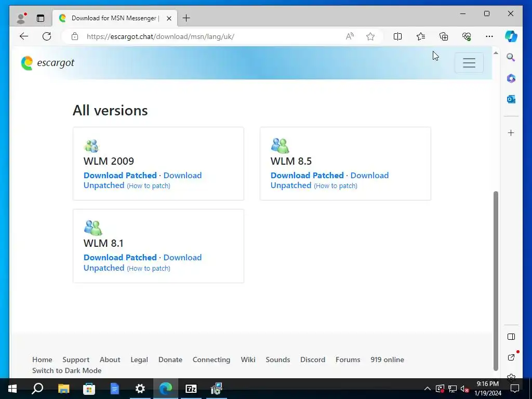Open the tab actions menu icon
Image resolution: width=532 pixels, height=399 pixels.
click(x=41, y=18)
